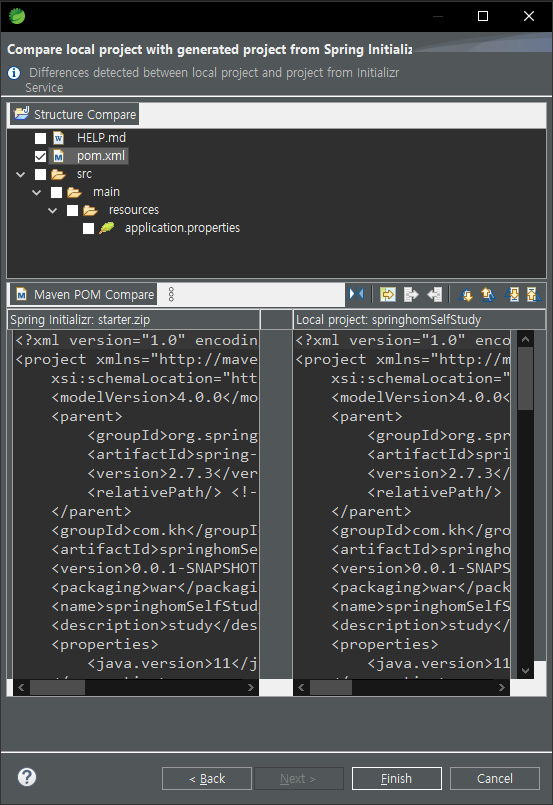Screen dimensions: 553x805
Task: Select the HELP.md tree row label
Action: click(x=101, y=138)
